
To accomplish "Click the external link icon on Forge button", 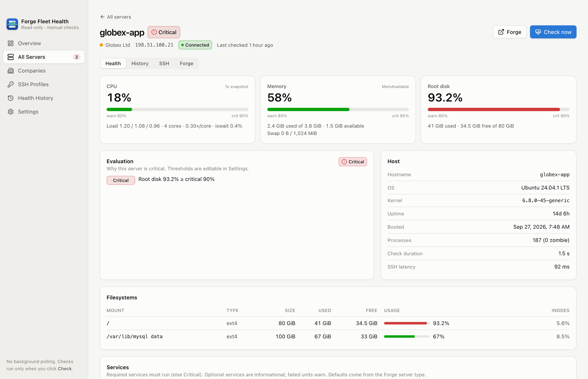I will 501,32.
